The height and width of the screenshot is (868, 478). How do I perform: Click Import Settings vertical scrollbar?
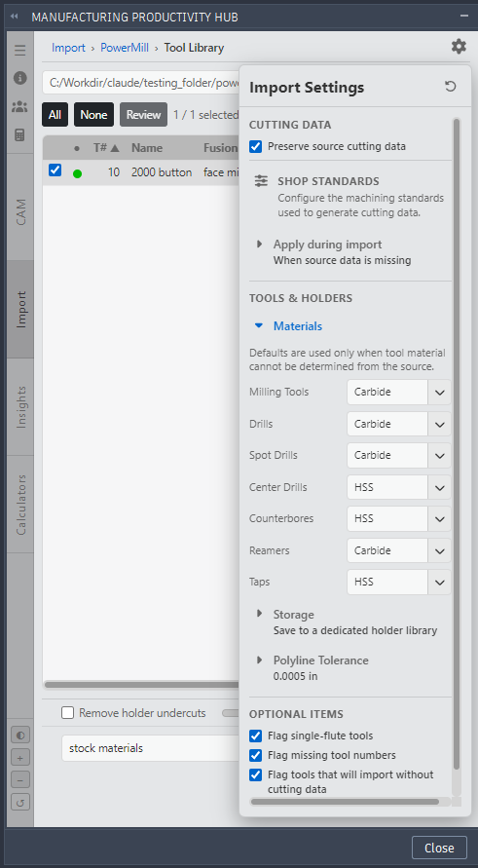[457, 443]
